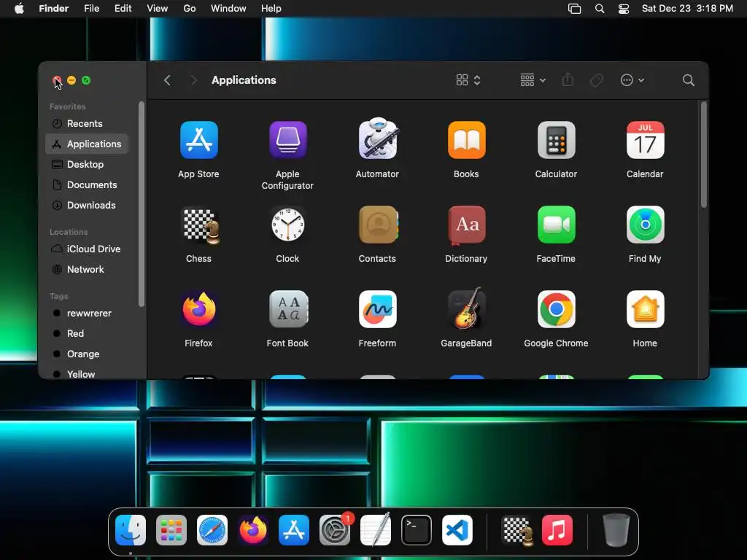Select the Books app icon

click(466, 140)
